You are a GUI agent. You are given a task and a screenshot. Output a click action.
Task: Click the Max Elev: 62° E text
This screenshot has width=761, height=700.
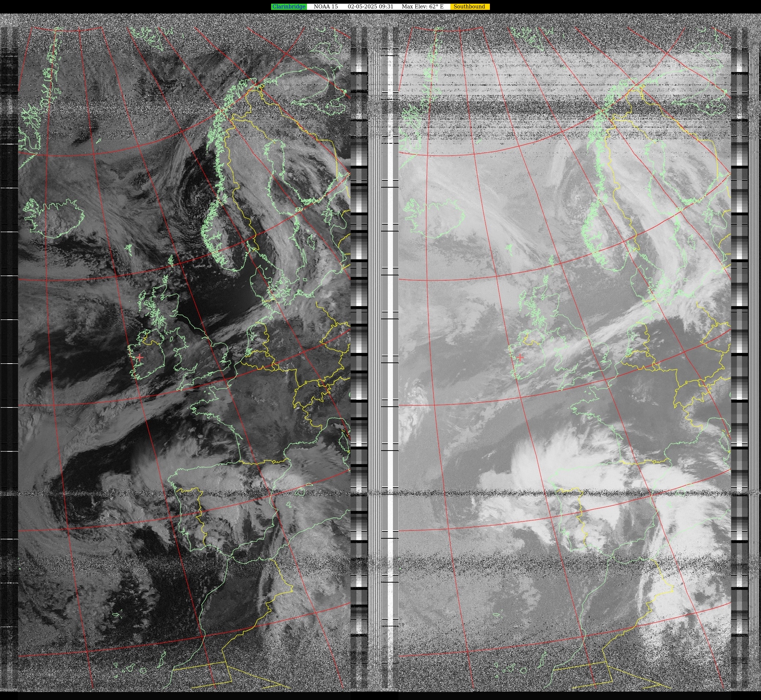pyautogui.click(x=422, y=7)
